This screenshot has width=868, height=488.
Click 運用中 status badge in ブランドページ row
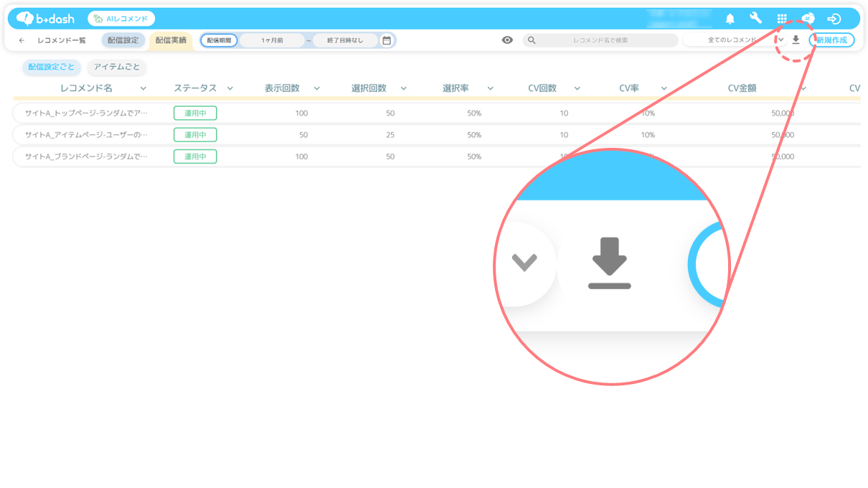pyautogui.click(x=195, y=156)
